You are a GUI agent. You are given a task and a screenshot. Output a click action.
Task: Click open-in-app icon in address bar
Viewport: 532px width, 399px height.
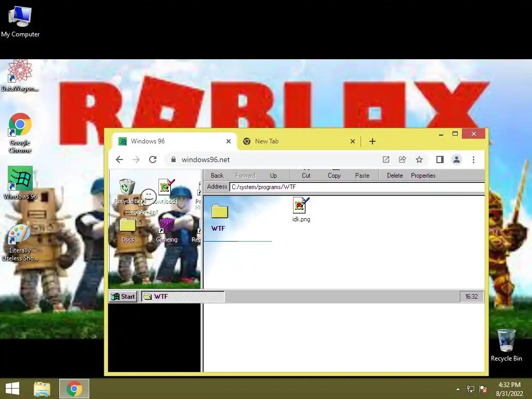(386, 159)
